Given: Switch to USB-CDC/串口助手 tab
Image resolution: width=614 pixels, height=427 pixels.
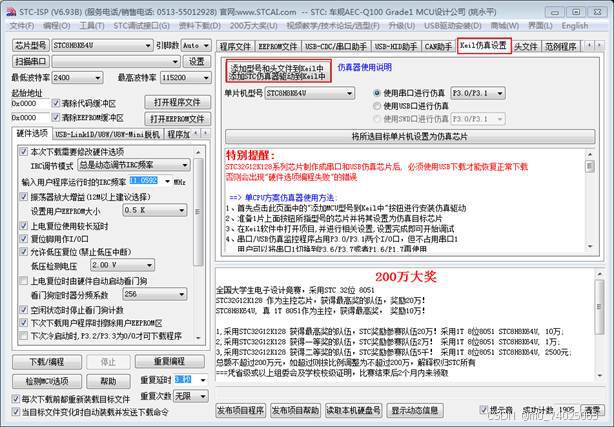Looking at the screenshot, I should tap(336, 47).
